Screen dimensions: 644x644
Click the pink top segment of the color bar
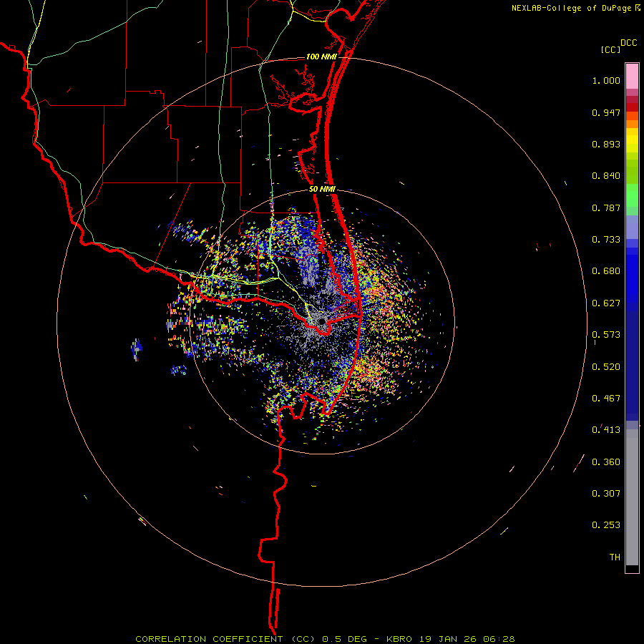tap(632, 77)
